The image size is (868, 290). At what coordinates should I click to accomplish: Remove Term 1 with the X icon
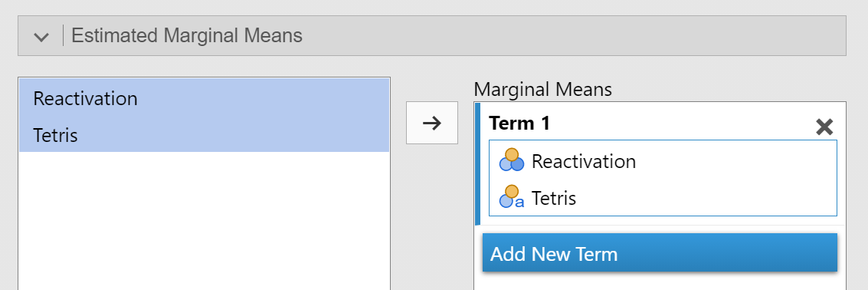[824, 127]
